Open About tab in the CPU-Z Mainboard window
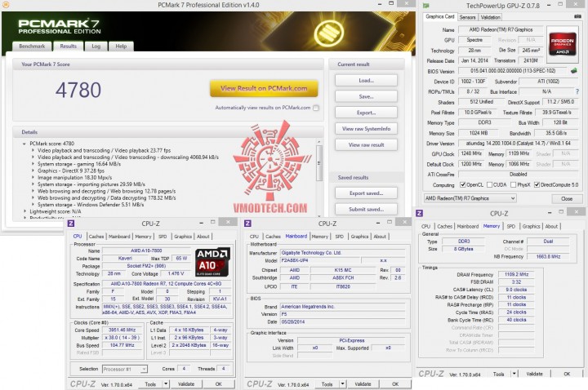This screenshot has height=390, width=588. point(380,237)
